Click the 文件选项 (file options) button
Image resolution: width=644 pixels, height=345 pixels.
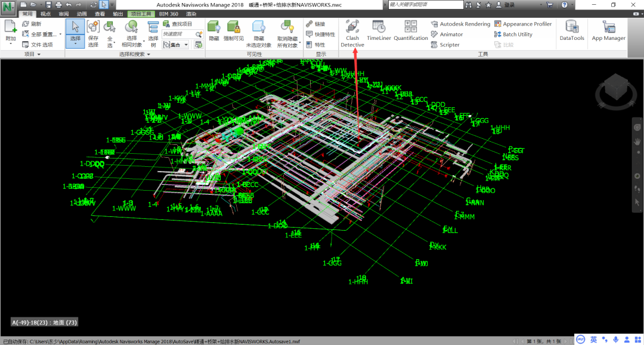click(38, 45)
